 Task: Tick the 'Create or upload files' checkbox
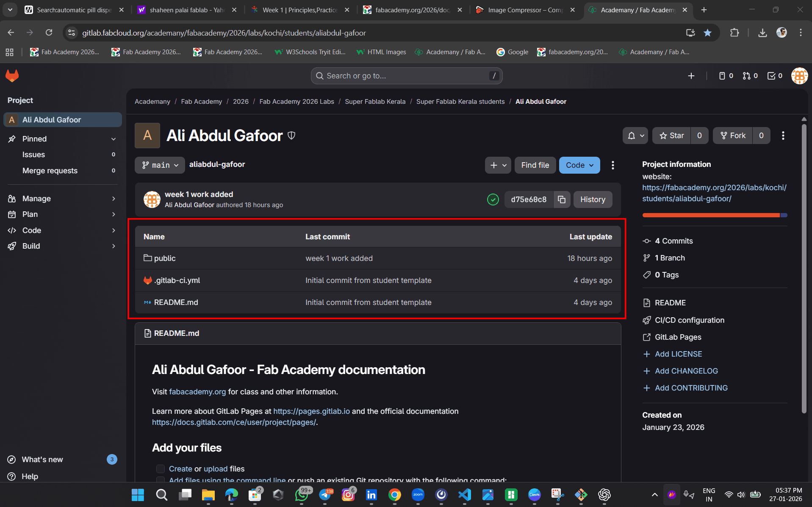click(x=161, y=469)
